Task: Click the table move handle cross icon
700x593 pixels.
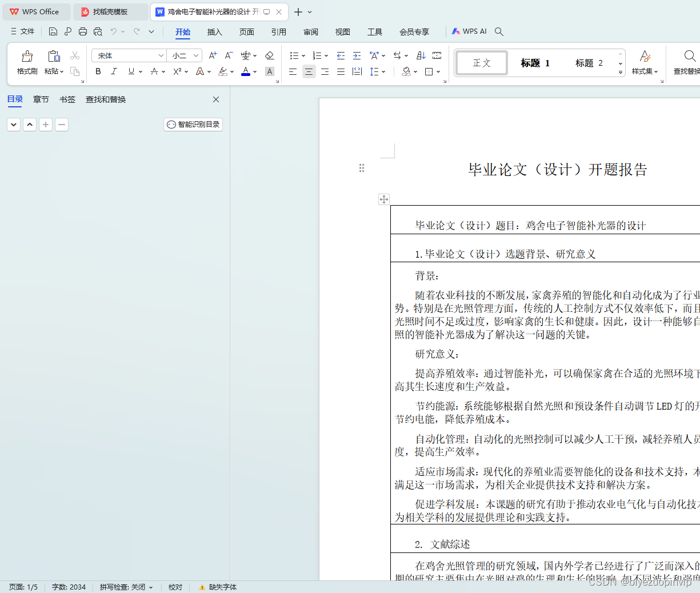Action: click(x=384, y=199)
